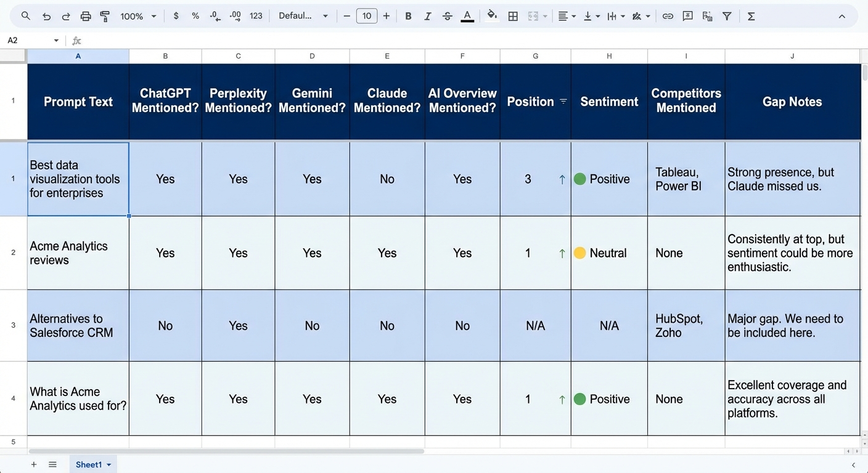
Task: Apply currency format with the dollar icon
Action: click(176, 16)
